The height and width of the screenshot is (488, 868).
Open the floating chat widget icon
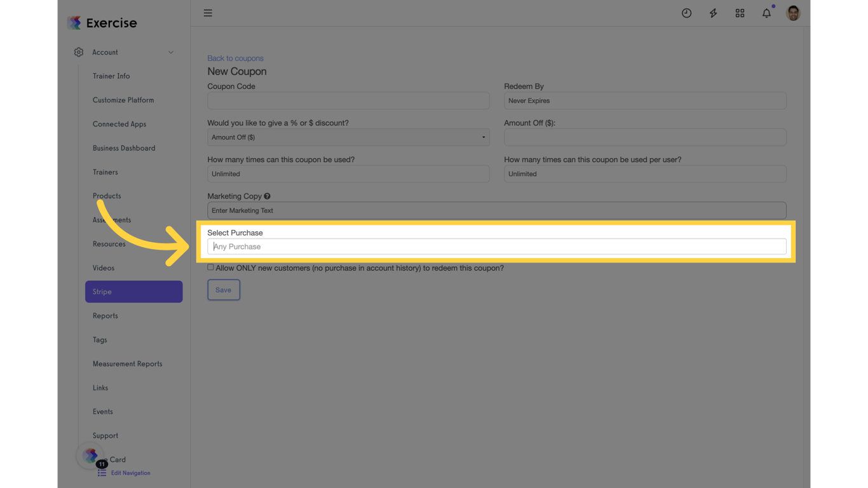click(x=90, y=455)
